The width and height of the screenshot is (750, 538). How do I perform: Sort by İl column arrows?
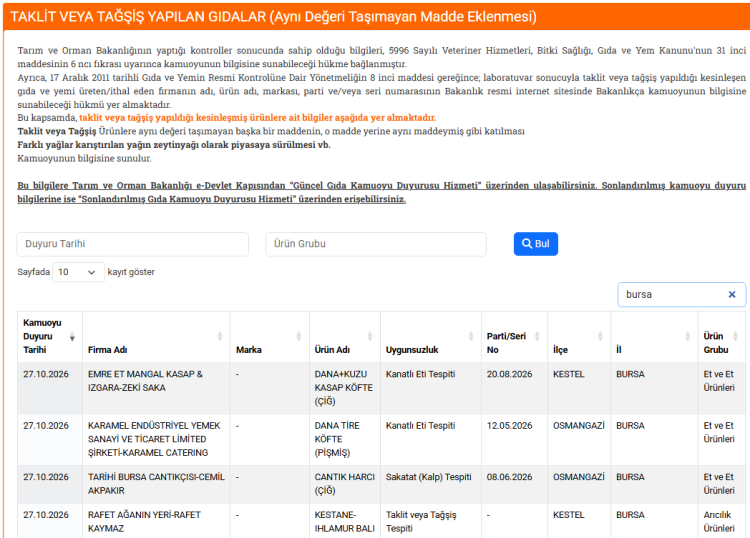point(687,336)
